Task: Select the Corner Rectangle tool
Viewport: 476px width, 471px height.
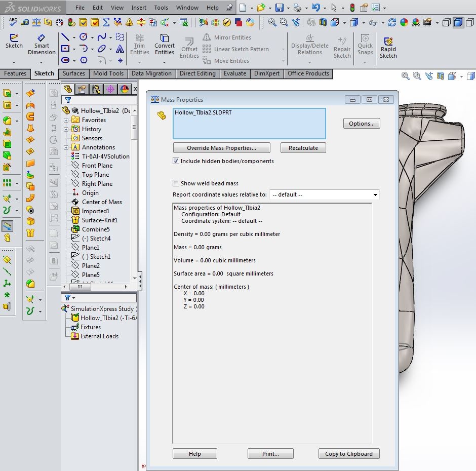Action: pos(65,49)
